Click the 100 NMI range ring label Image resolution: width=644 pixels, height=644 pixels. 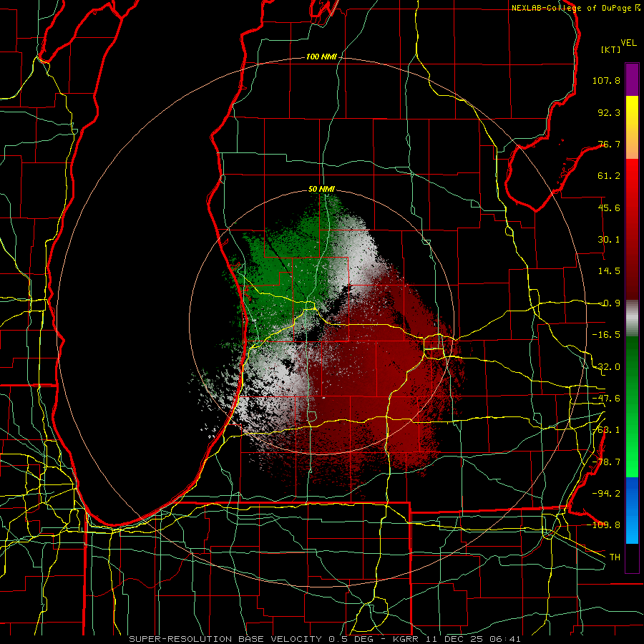(x=321, y=57)
